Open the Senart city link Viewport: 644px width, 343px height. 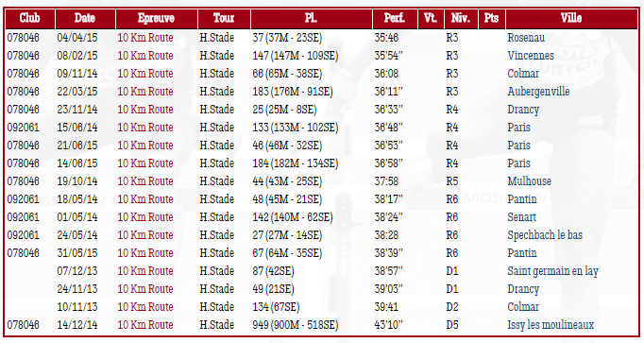point(522,217)
